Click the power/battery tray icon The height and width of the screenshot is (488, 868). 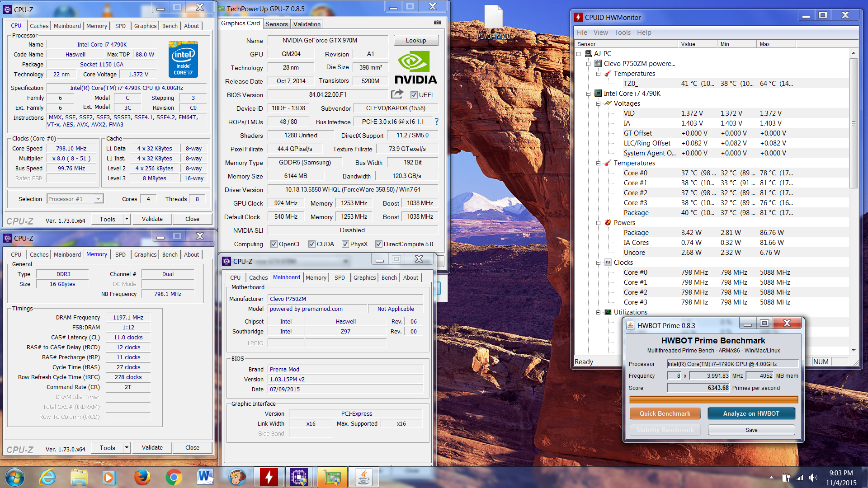(x=786, y=478)
